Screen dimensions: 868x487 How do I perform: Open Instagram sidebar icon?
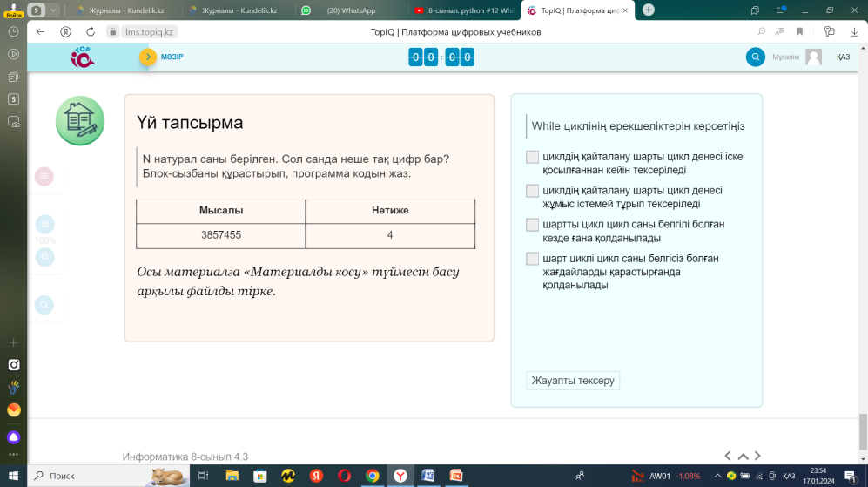14,364
